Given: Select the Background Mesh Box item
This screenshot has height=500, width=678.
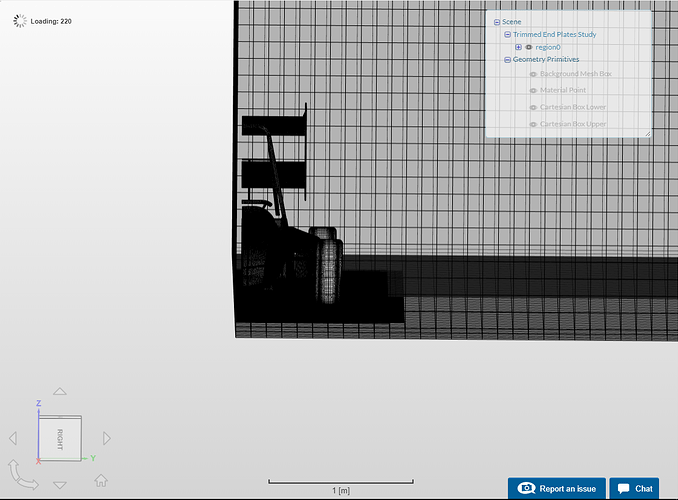Looking at the screenshot, I should [x=576, y=74].
